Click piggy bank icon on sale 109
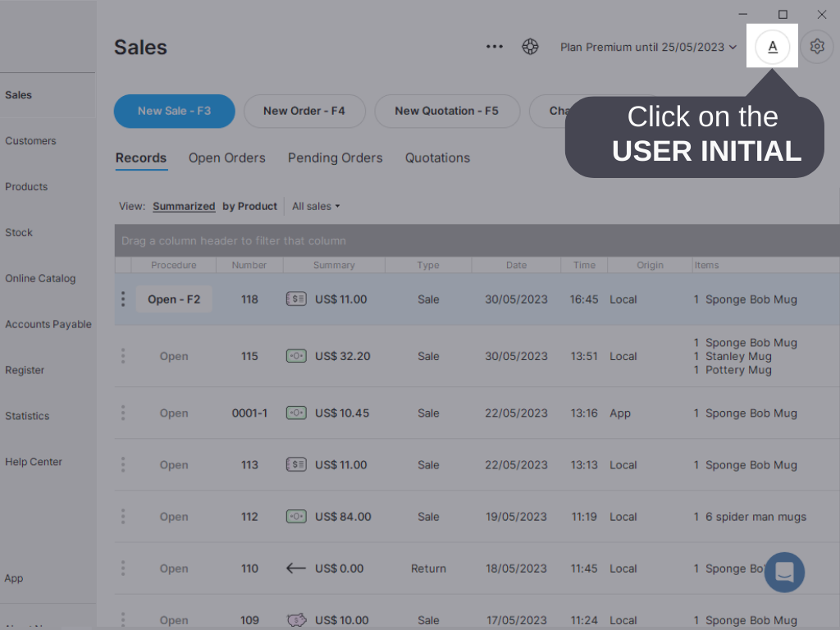 point(296,620)
